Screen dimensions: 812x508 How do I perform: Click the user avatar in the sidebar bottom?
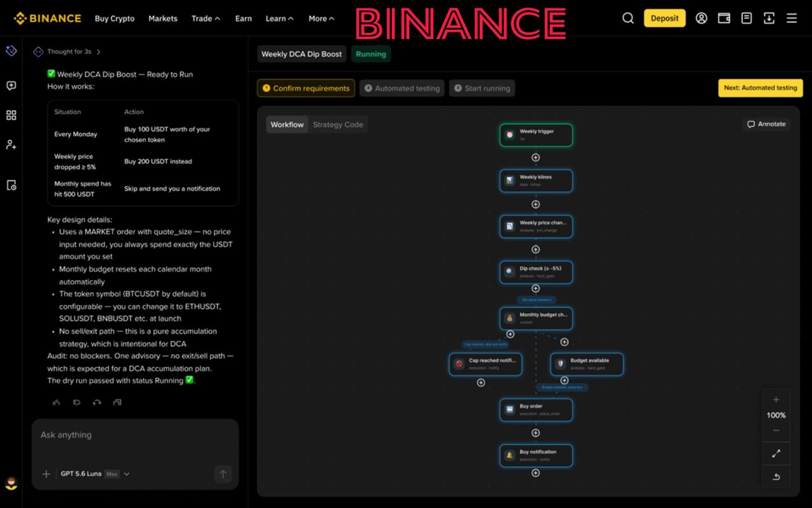click(11, 483)
